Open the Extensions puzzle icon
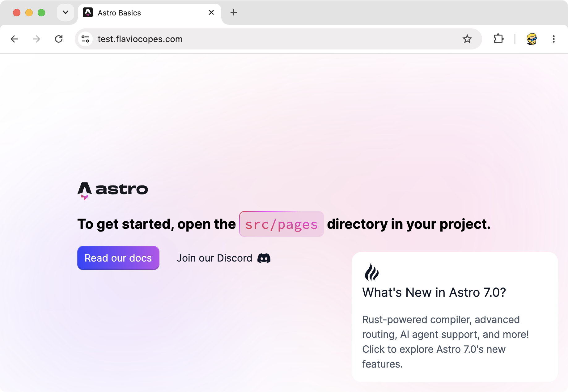Image resolution: width=568 pixels, height=392 pixels. point(498,39)
